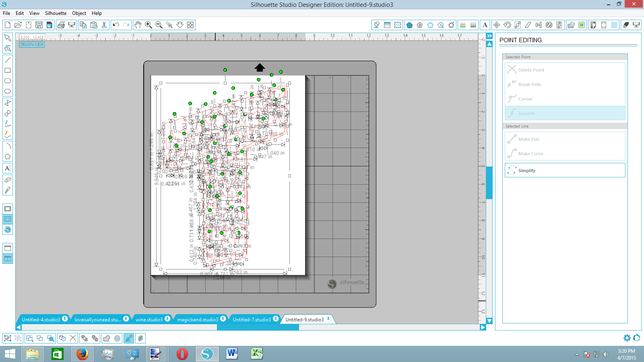Open the Line Color panel

(463, 25)
